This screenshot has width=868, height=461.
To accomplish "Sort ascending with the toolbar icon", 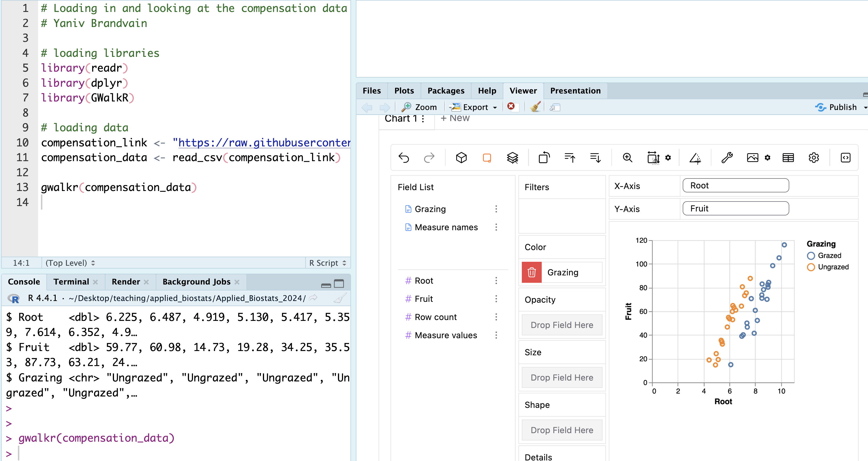I will point(570,158).
